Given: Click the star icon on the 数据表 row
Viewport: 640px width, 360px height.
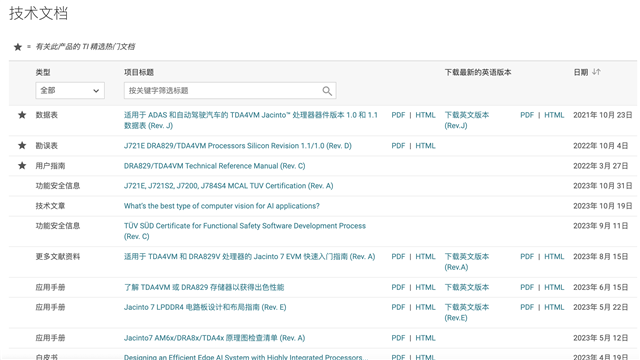Looking at the screenshot, I should (x=22, y=115).
